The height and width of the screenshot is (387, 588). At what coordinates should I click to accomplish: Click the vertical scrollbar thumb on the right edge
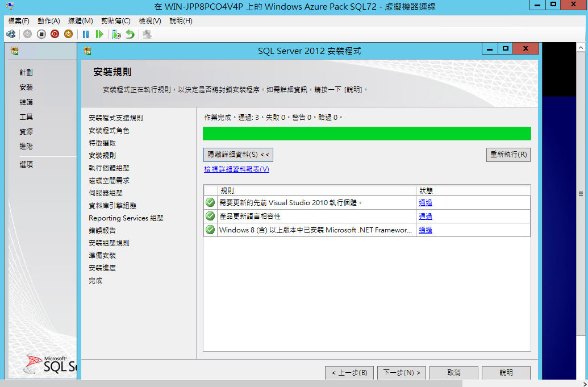(x=581, y=194)
